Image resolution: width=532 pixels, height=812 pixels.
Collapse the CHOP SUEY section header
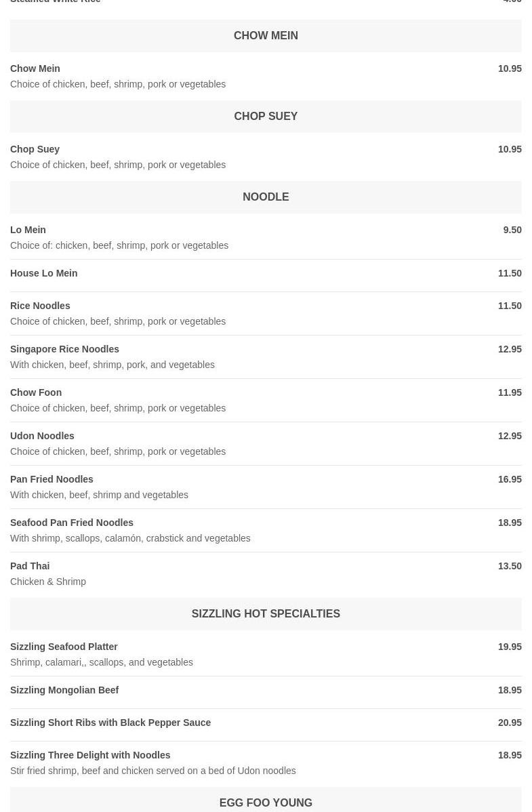tap(266, 117)
